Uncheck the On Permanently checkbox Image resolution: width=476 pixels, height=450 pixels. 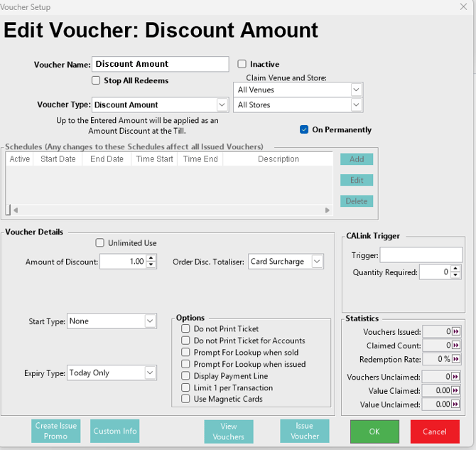pos(304,129)
